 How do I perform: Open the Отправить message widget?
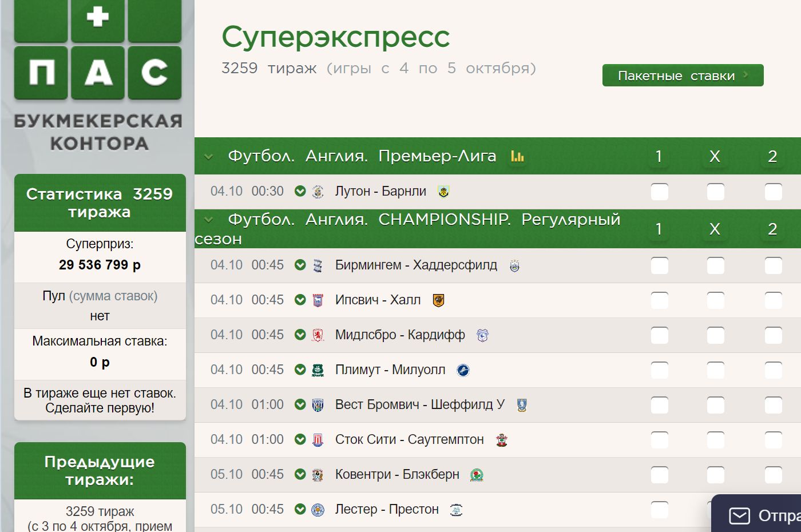point(756,514)
